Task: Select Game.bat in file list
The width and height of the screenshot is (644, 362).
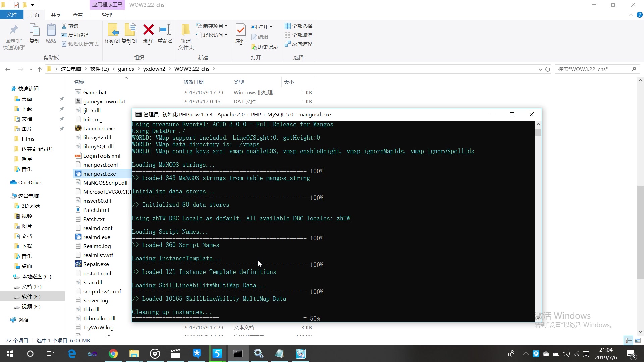Action: point(95,92)
